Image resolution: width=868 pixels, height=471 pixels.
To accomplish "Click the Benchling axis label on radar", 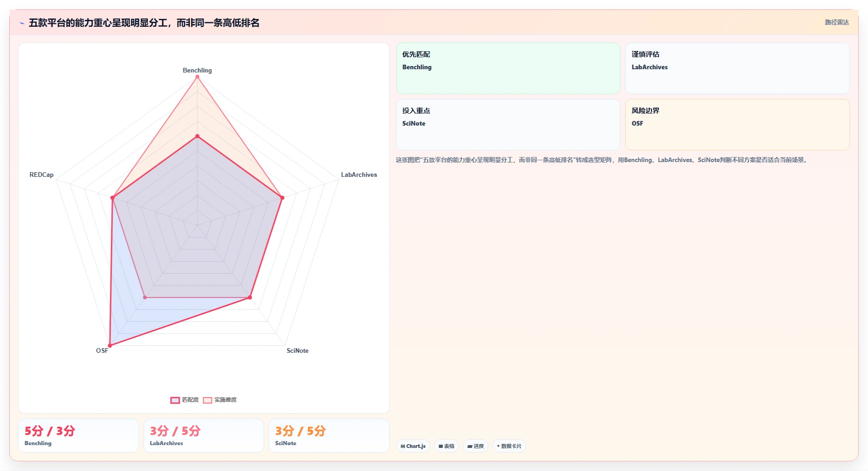I will (197, 70).
